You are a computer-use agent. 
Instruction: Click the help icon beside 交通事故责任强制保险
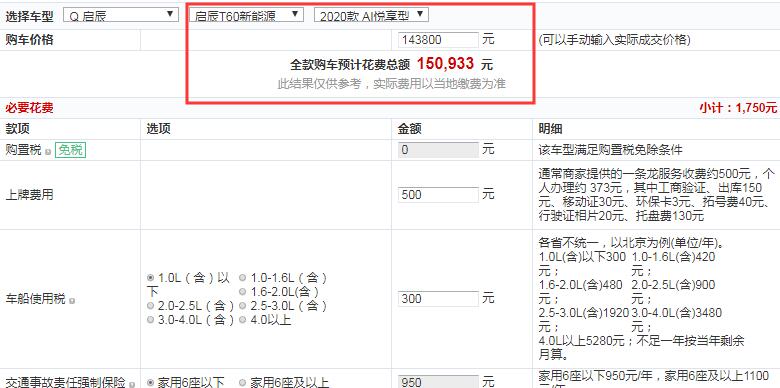[x=132, y=385]
